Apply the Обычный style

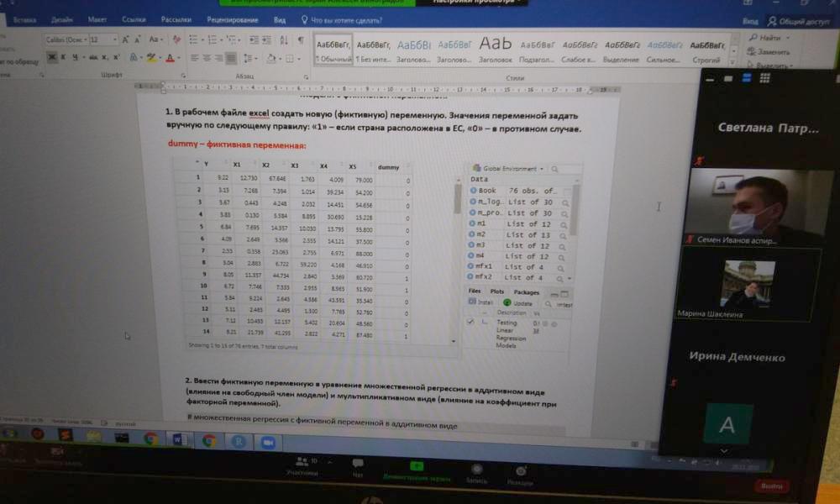coord(333,50)
